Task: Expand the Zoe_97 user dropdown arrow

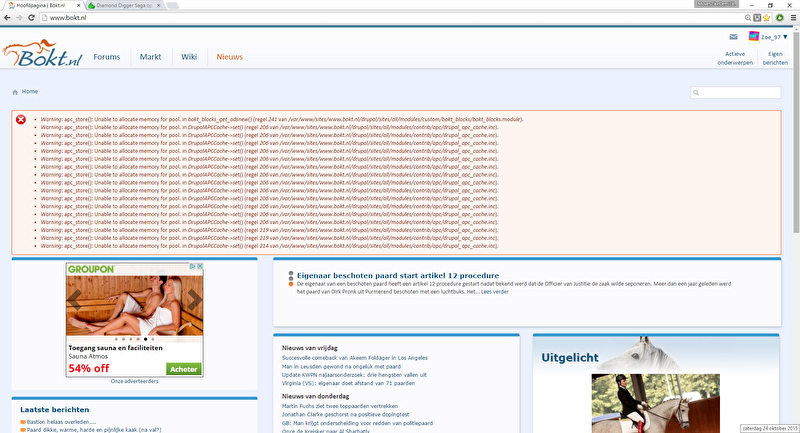Action: click(x=785, y=37)
